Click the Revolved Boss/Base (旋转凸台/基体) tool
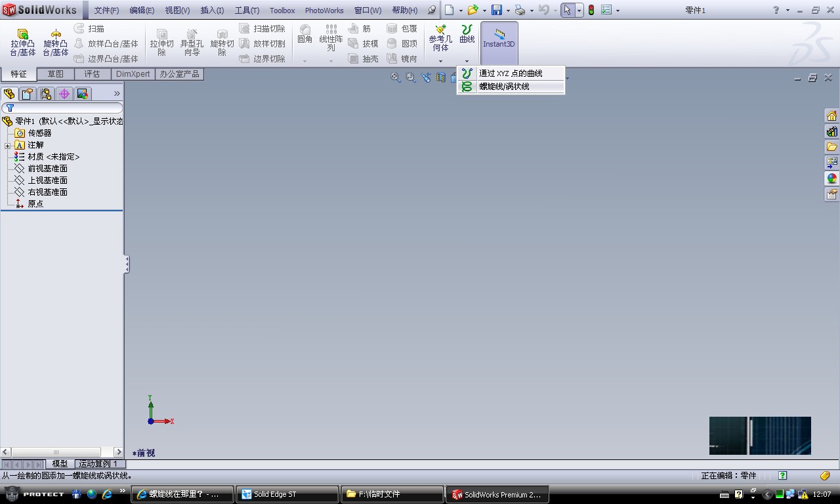The image size is (840, 504). pos(56,42)
